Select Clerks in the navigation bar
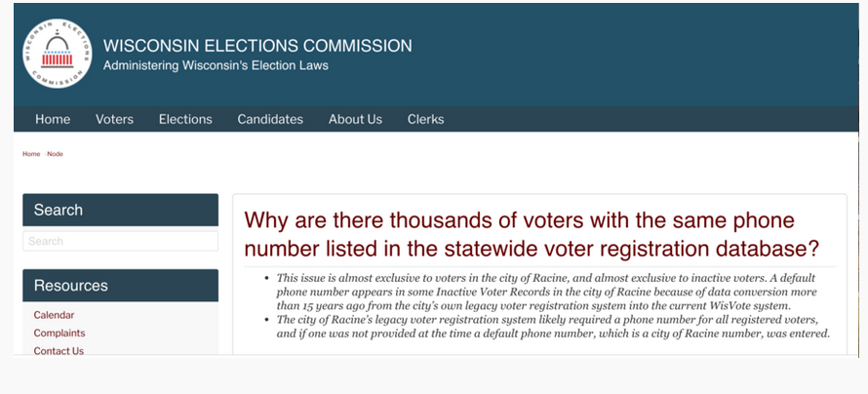The height and width of the screenshot is (394, 868). [425, 119]
